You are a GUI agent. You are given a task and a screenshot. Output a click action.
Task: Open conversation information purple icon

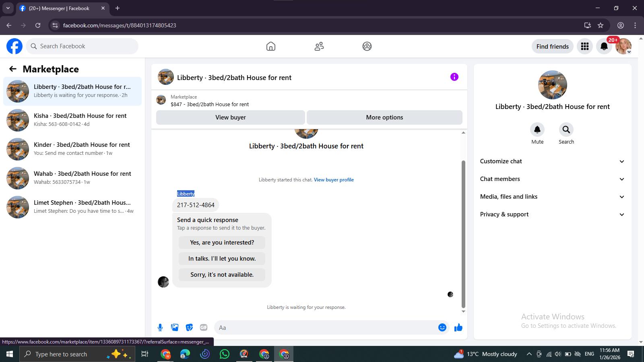tap(454, 77)
